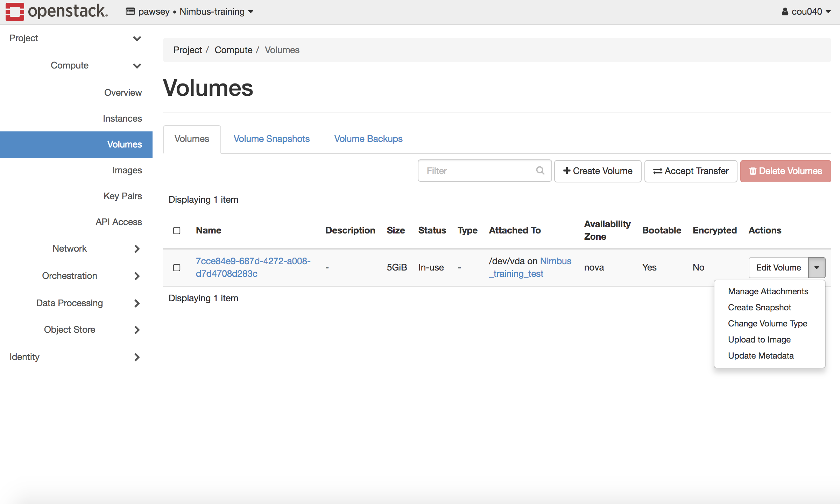Toggle the volume row checkbox
The height and width of the screenshot is (504, 840).
pos(176,267)
